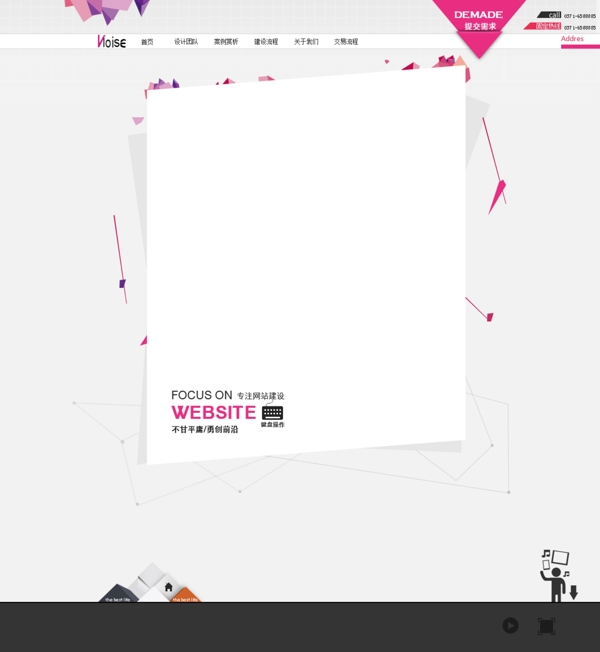
Task: Click the FOCUS ON text
Action: [x=202, y=395]
